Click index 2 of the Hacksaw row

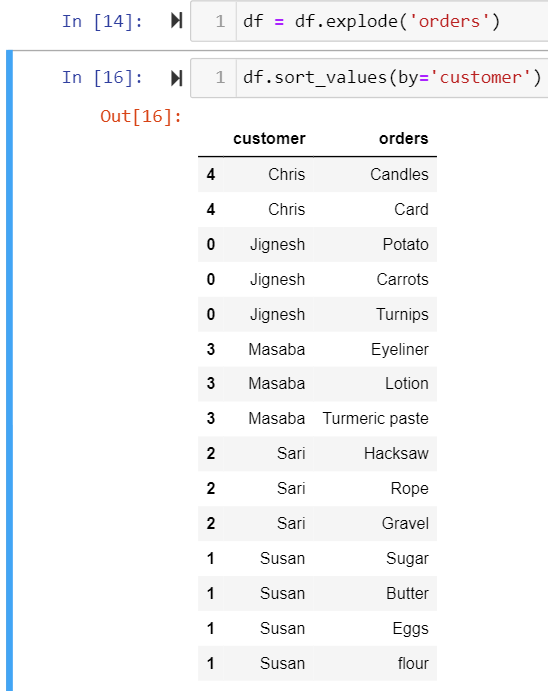211,453
